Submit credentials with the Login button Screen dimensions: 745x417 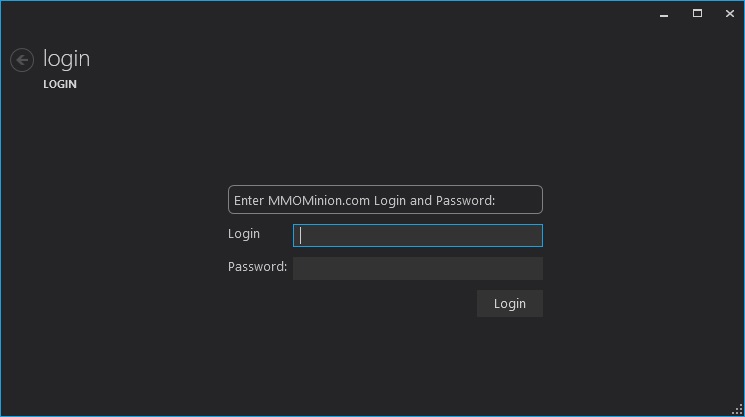509,303
